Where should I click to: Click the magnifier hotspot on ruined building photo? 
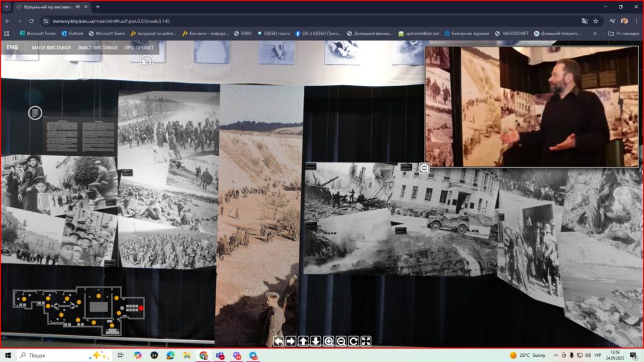(425, 168)
